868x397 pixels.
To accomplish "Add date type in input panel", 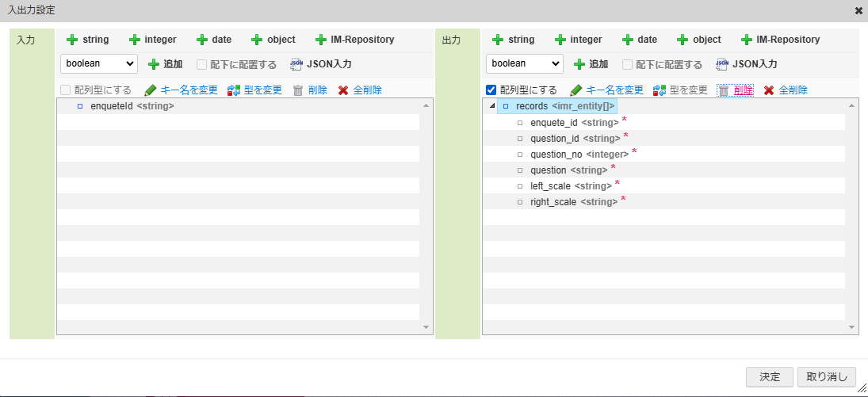I will [214, 40].
